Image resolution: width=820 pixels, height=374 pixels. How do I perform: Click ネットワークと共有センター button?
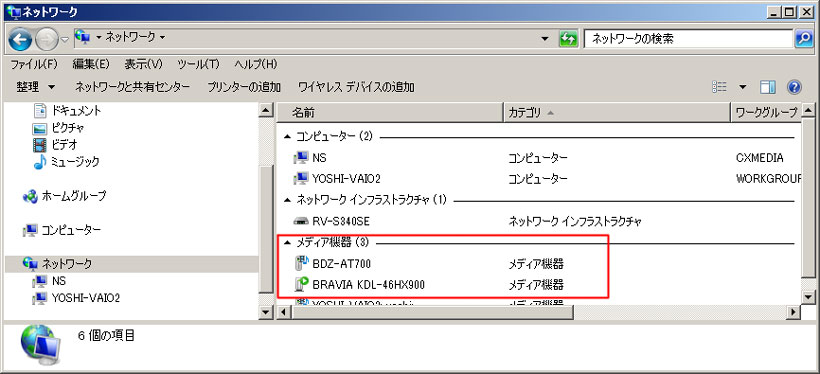(x=132, y=87)
